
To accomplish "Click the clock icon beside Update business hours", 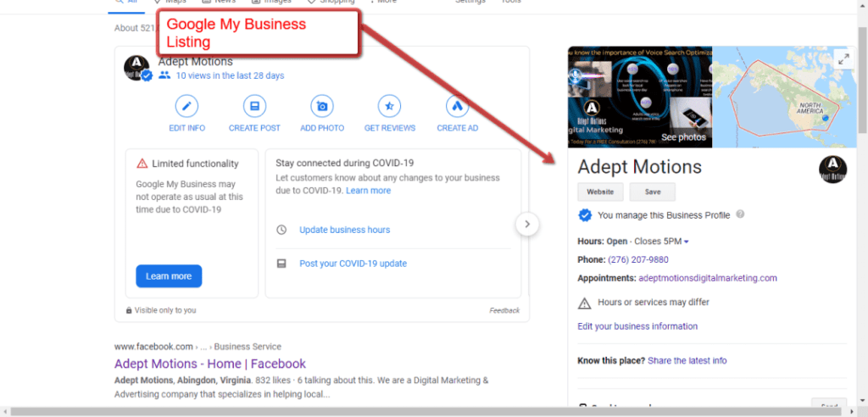I will point(281,230).
